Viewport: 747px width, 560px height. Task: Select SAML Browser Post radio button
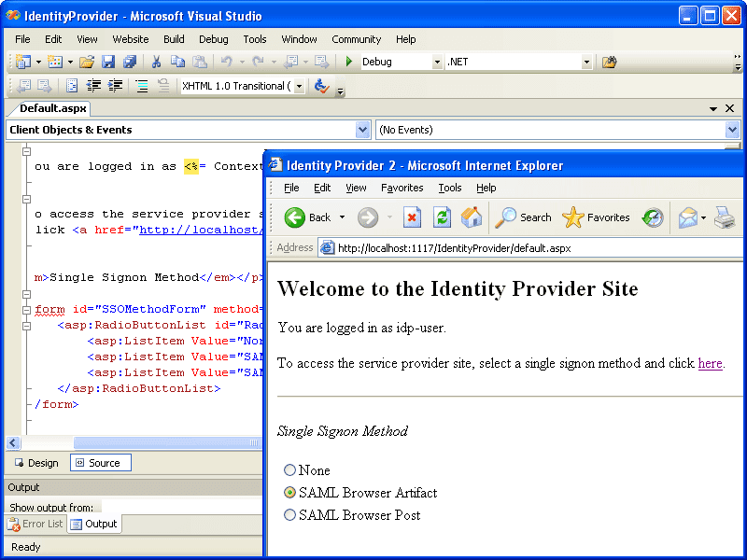tap(289, 515)
